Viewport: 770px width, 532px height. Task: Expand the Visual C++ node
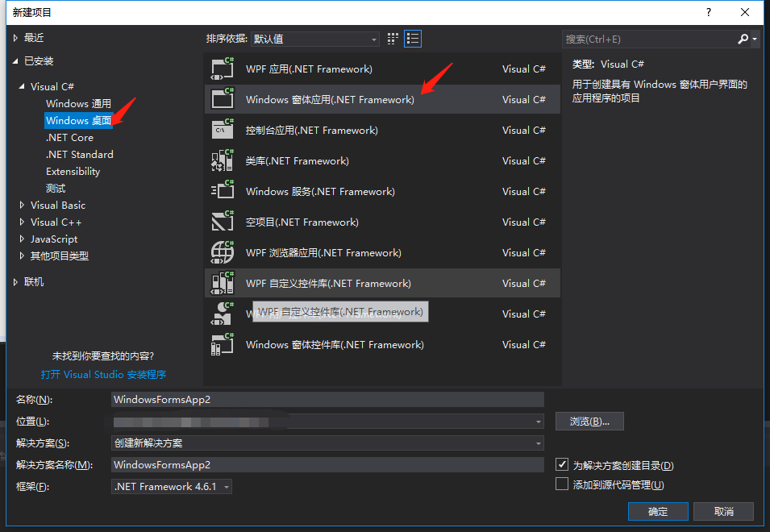pyautogui.click(x=22, y=222)
